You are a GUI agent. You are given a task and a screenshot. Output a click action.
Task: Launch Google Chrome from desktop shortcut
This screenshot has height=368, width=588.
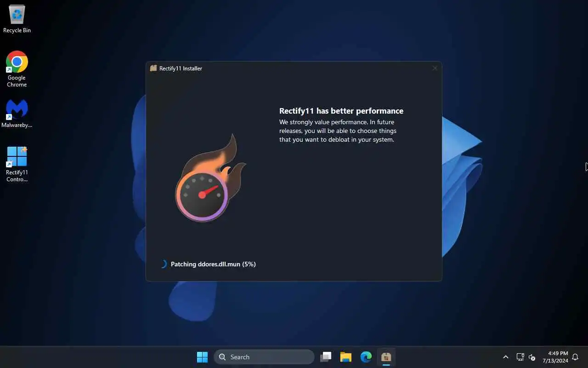pos(17,69)
